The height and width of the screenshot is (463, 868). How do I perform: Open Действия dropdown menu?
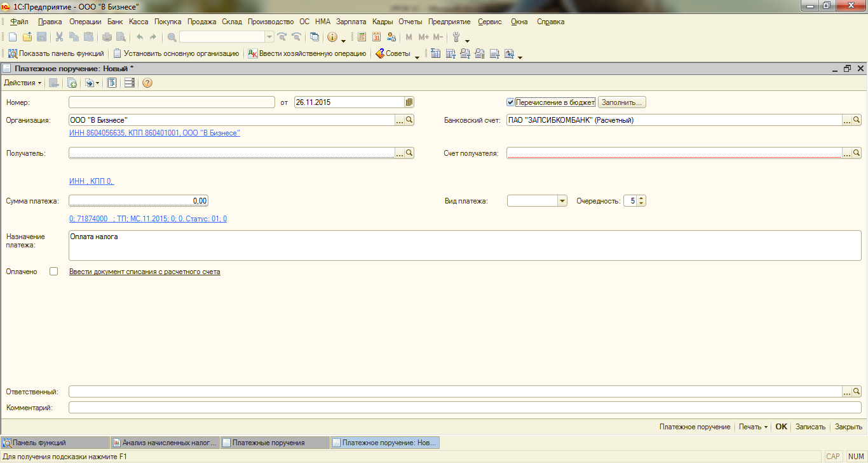[x=23, y=83]
